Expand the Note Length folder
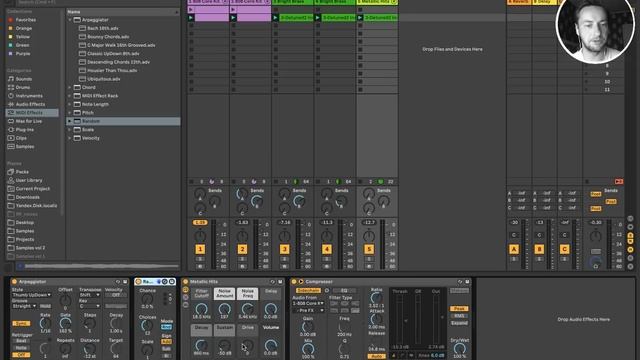The width and height of the screenshot is (640, 360). click(70, 104)
